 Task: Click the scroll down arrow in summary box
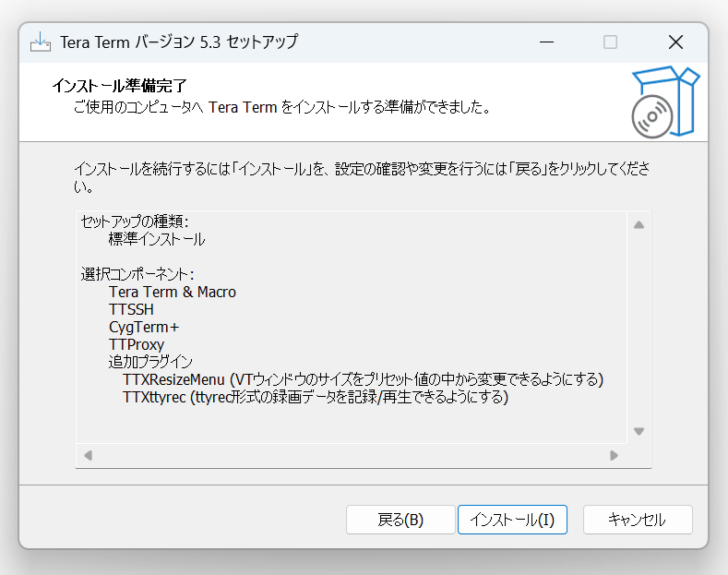(638, 431)
